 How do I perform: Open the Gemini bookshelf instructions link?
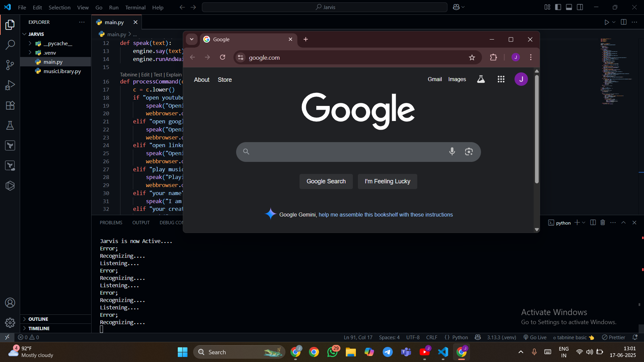pyautogui.click(x=386, y=215)
